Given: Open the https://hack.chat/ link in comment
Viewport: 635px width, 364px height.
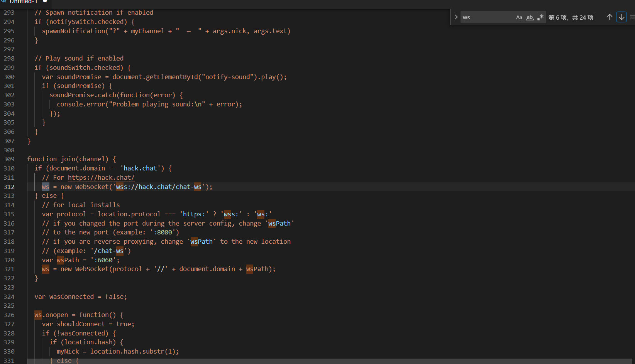Looking at the screenshot, I should tap(101, 178).
